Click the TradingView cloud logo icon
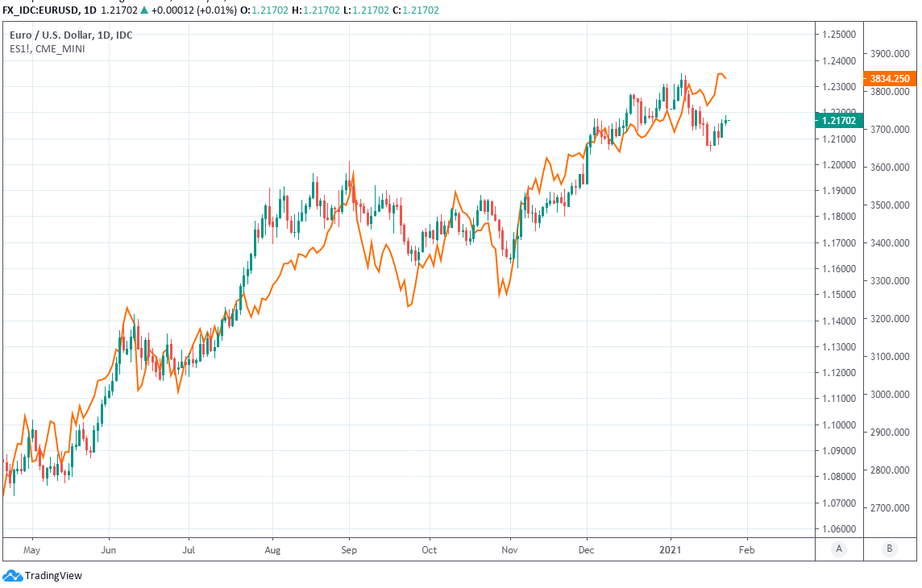This screenshot has width=922, height=588. (12, 575)
